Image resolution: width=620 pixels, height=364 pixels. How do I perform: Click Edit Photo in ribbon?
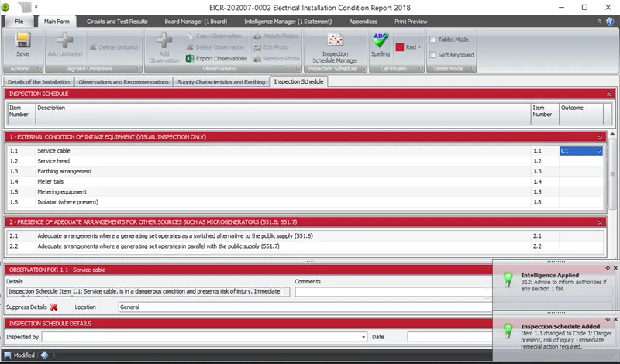click(271, 47)
